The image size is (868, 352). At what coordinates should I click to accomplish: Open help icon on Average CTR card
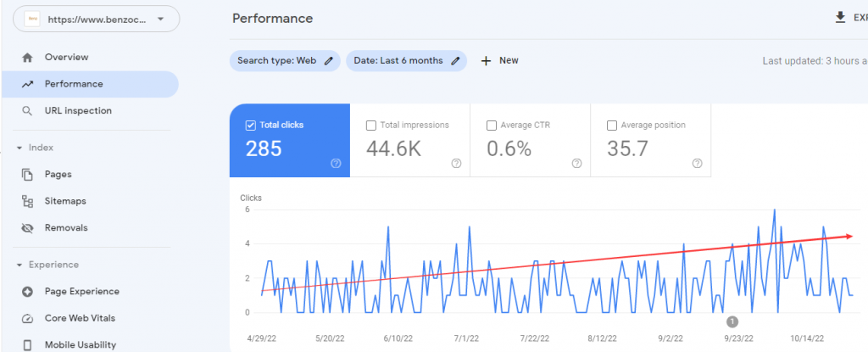[x=576, y=164]
